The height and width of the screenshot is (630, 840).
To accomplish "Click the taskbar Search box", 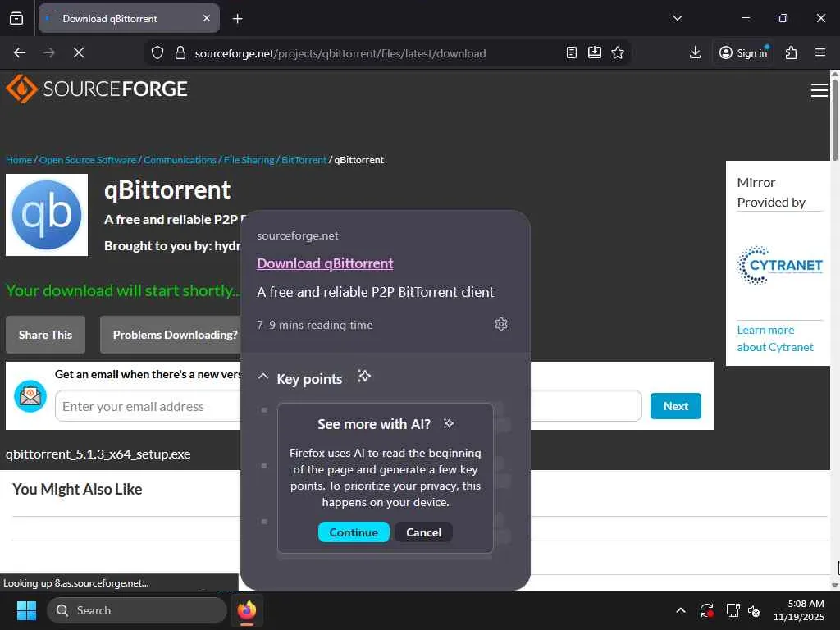I will click(137, 610).
